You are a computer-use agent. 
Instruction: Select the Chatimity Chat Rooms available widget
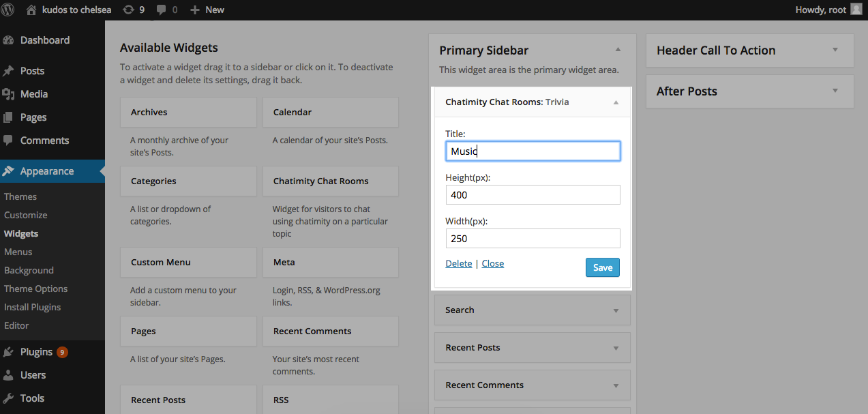click(331, 181)
